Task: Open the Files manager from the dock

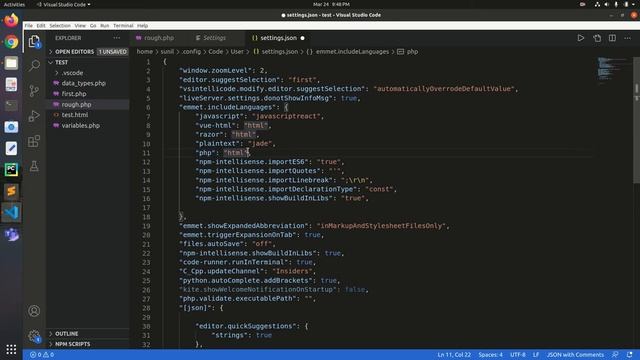Action: 11,63
